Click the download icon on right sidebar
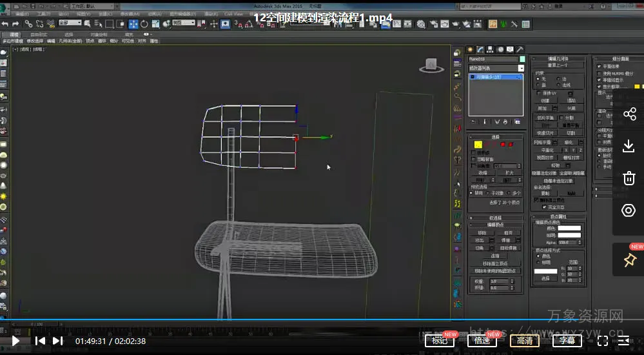 pos(629,146)
